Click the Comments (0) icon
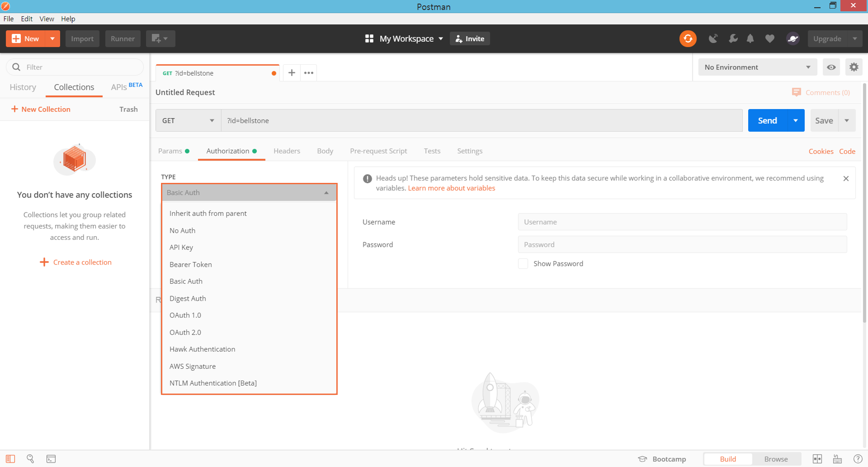868x467 pixels. [796, 93]
